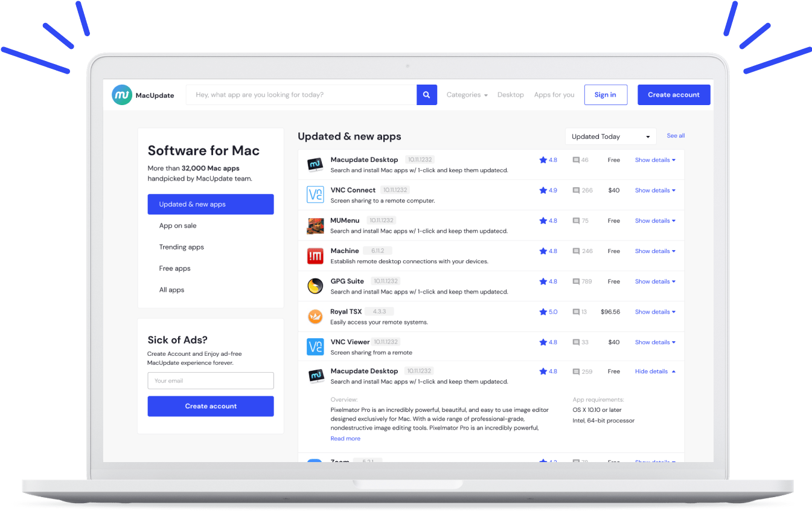Click the Royal TSX version 4.3.3 tag
Viewport: 812px width, 511px height.
pos(379,312)
